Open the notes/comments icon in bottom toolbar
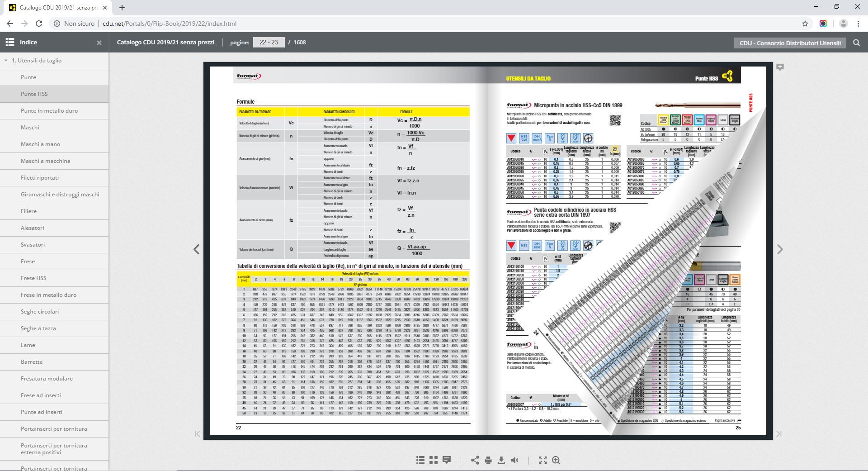The width and height of the screenshot is (868, 471). [x=447, y=460]
